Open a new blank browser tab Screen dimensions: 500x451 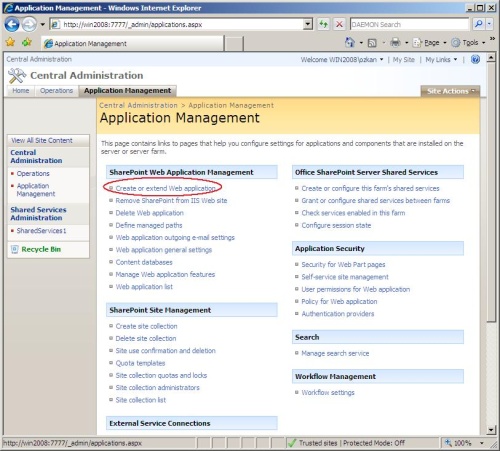pyautogui.click(x=233, y=44)
